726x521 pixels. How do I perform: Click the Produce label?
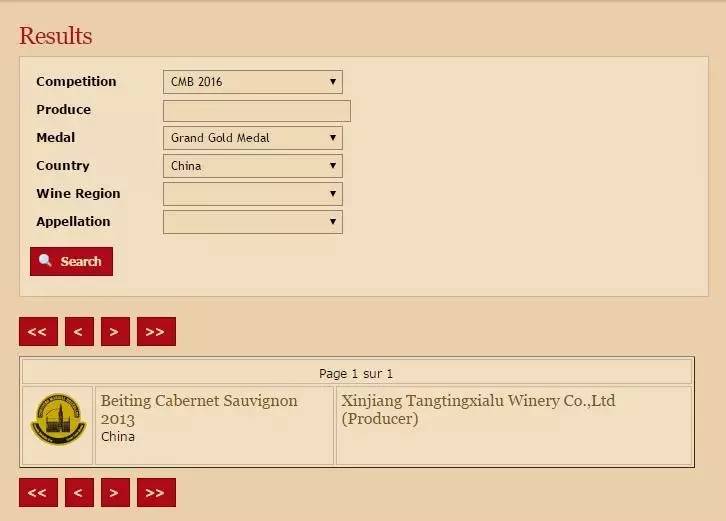point(63,110)
